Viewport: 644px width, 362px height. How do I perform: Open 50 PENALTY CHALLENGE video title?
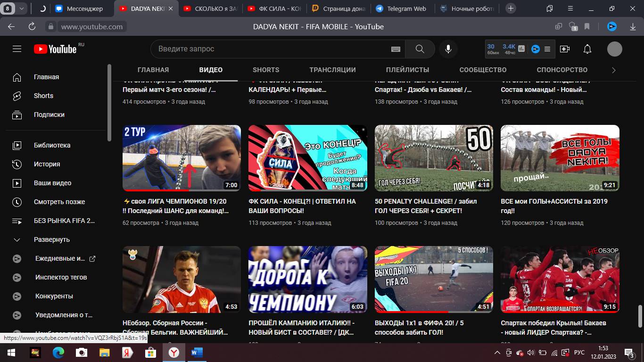(426, 206)
